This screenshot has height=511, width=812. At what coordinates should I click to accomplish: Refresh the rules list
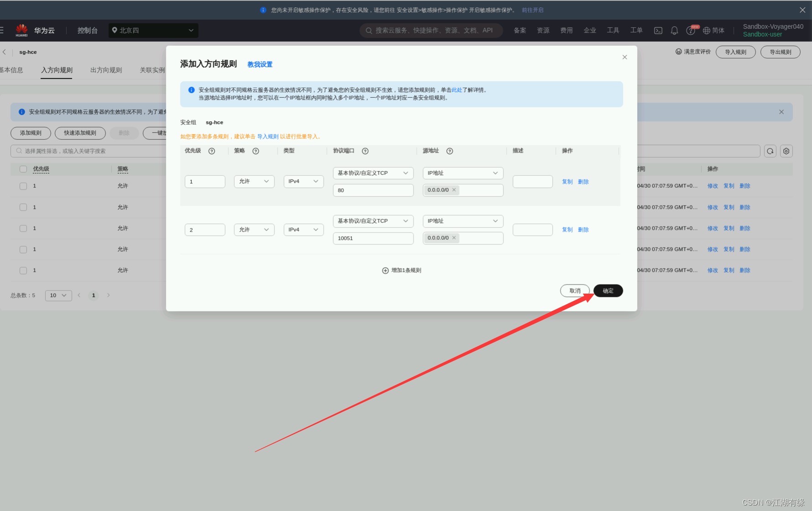pyautogui.click(x=770, y=151)
